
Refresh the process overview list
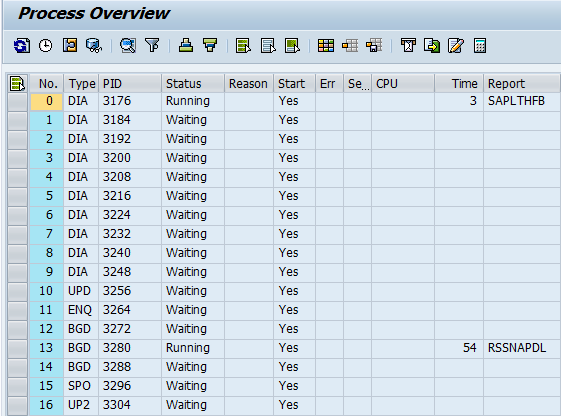point(22,46)
